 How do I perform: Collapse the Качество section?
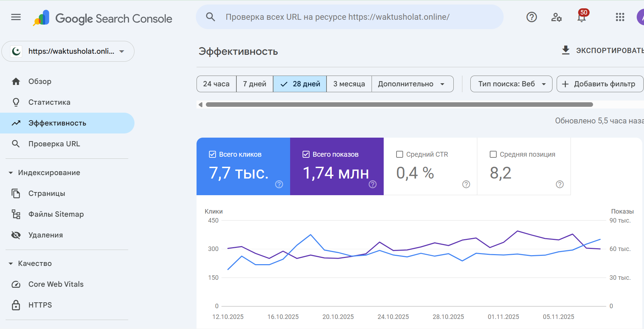pyautogui.click(x=11, y=263)
